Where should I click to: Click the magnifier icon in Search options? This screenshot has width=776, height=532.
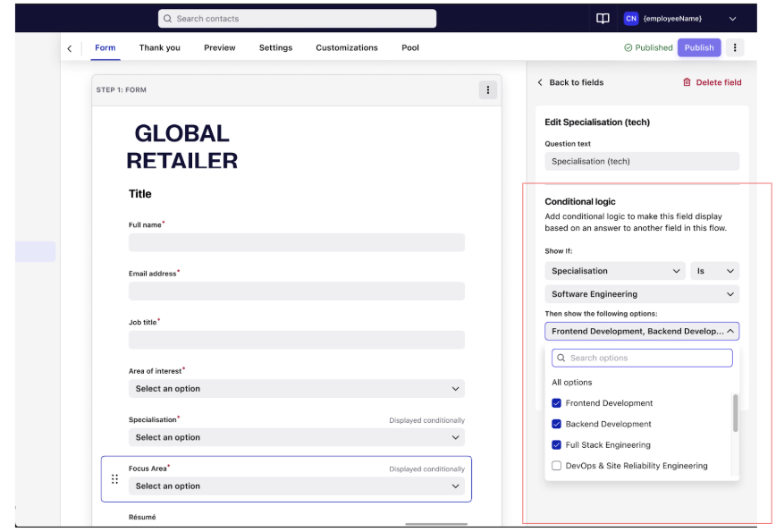click(x=561, y=358)
